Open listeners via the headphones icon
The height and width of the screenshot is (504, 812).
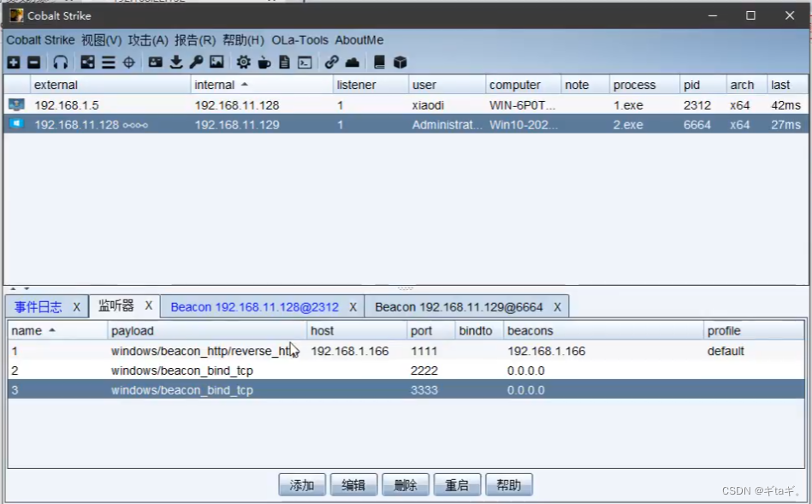(x=61, y=62)
